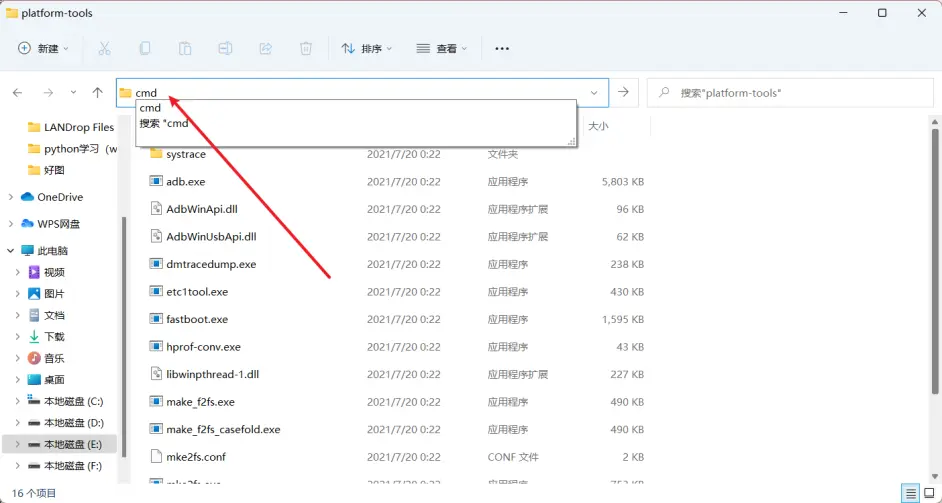
Task: Click the navigation pane vertical scrollbar
Action: coord(124,337)
